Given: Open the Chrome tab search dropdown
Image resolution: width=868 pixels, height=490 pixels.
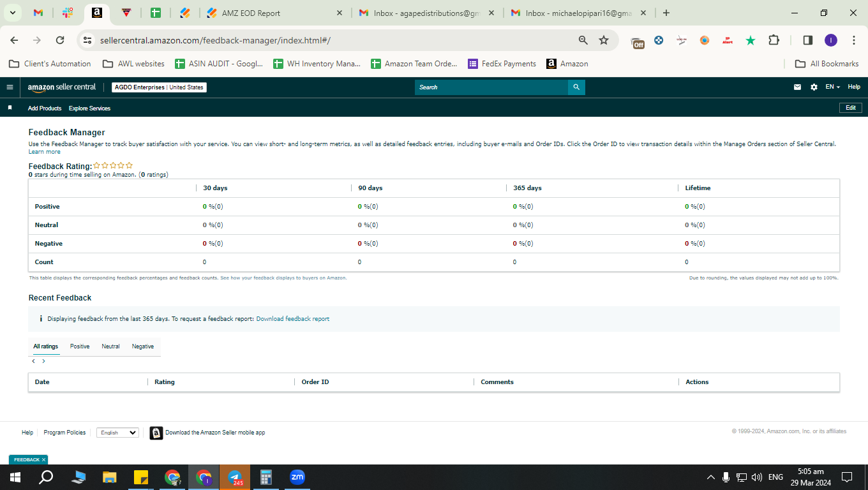Looking at the screenshot, I should [12, 13].
